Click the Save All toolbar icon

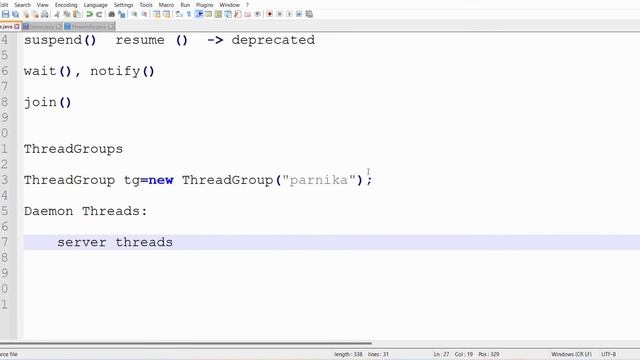tap(16, 14)
